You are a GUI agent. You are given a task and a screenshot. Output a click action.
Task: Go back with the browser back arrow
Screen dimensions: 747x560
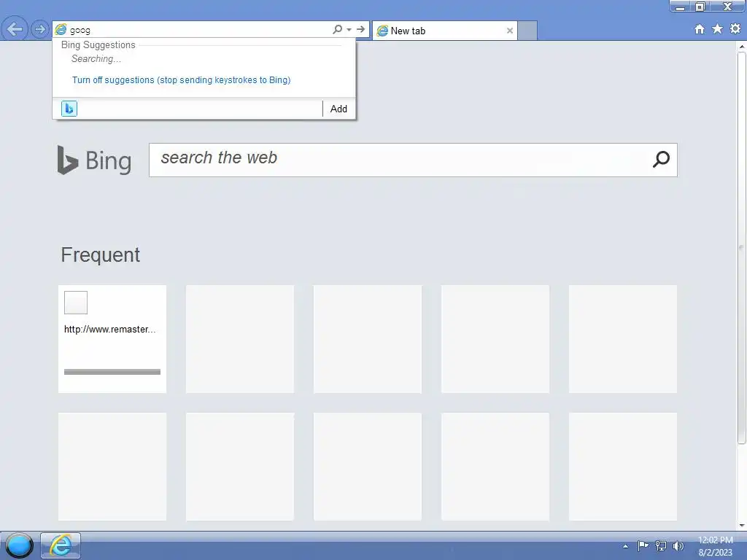15,29
